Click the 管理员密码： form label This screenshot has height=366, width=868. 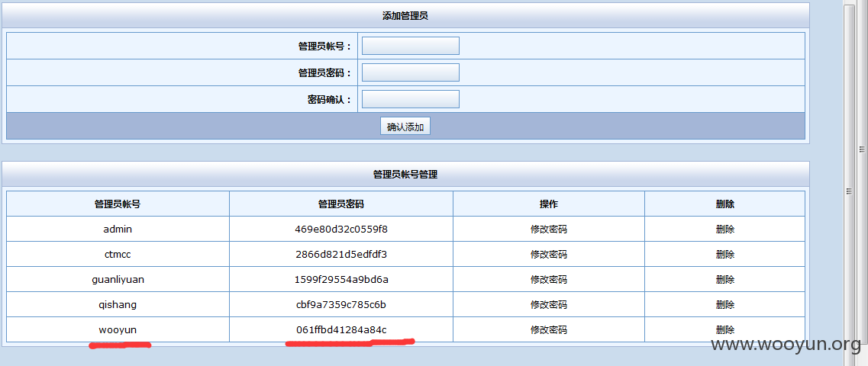[325, 73]
